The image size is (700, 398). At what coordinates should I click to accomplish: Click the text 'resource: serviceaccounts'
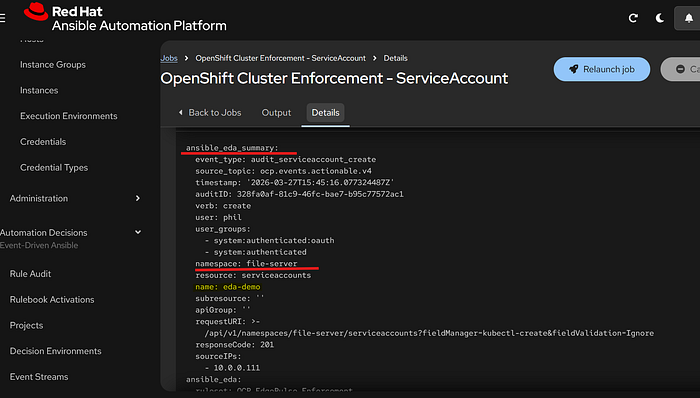253,275
